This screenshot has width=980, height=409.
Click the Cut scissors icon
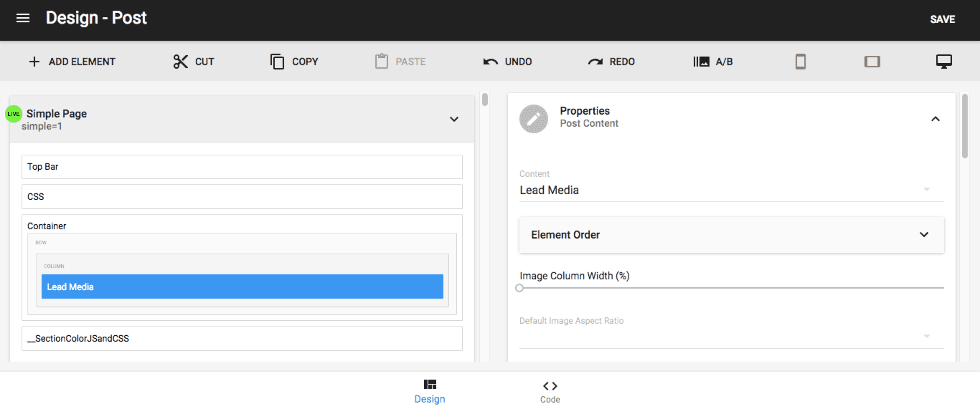(180, 62)
